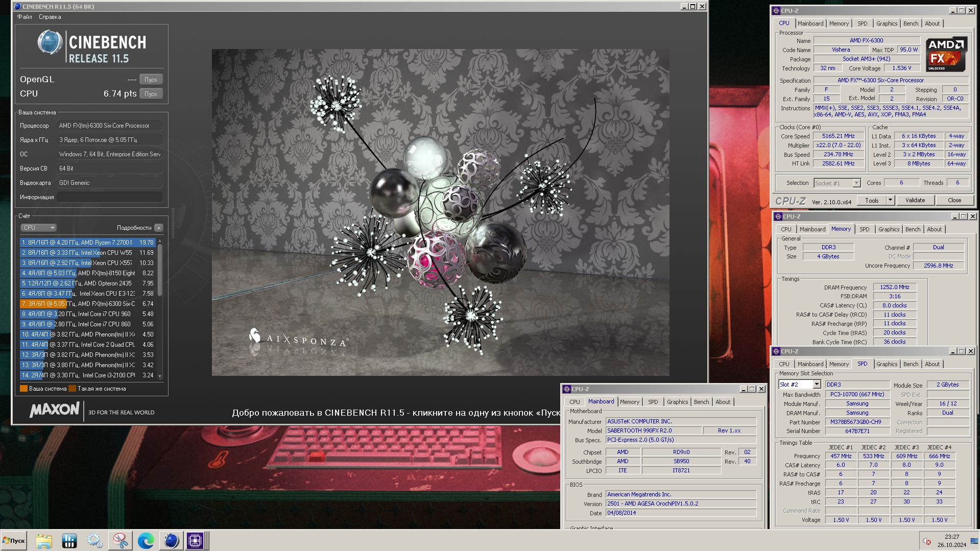980x551 pixels.
Task: Switch to Cinebench via its taskbar icon
Action: [x=171, y=541]
